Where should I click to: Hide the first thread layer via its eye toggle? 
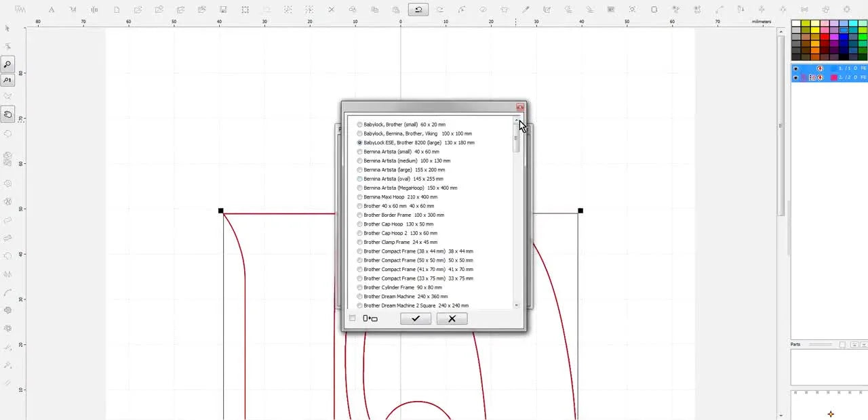point(796,68)
